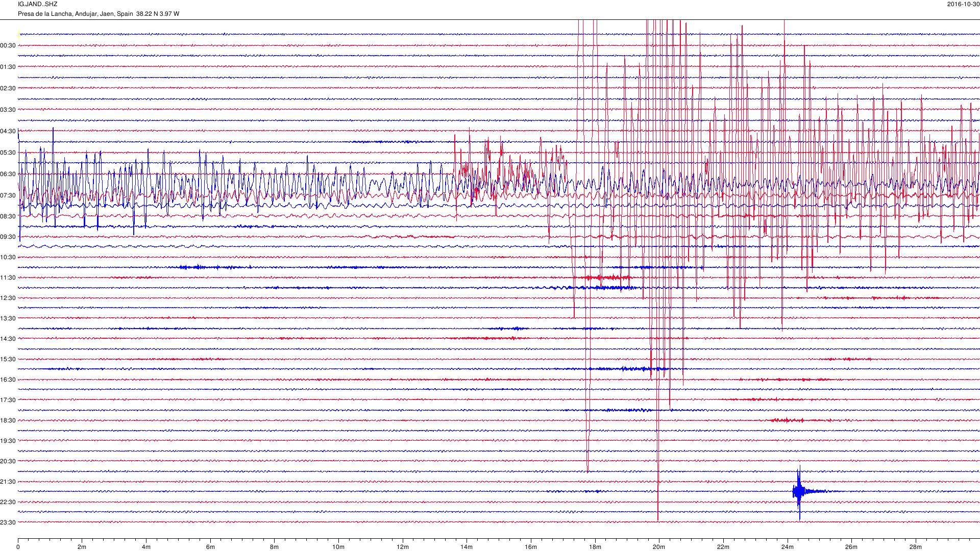This screenshot has height=551, width=980.
Task: Click the blue earthquake burst near 24 minutes
Action: click(799, 492)
